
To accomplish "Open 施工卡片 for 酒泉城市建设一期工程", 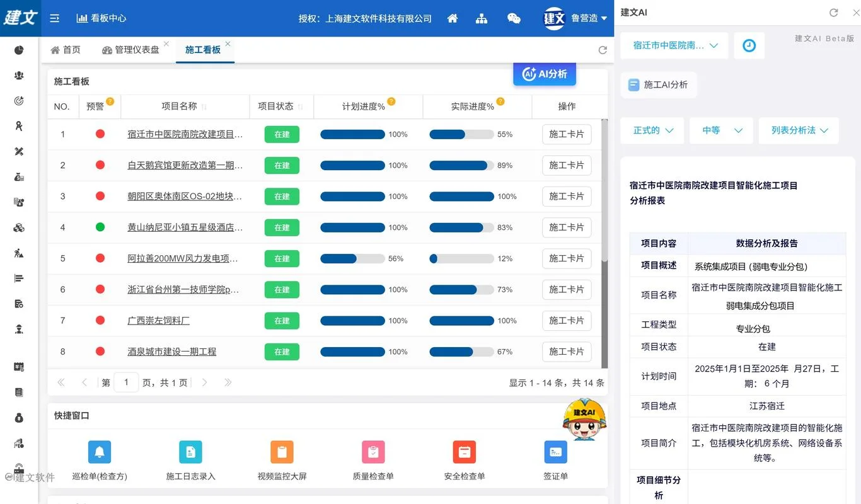I will coord(567,352).
